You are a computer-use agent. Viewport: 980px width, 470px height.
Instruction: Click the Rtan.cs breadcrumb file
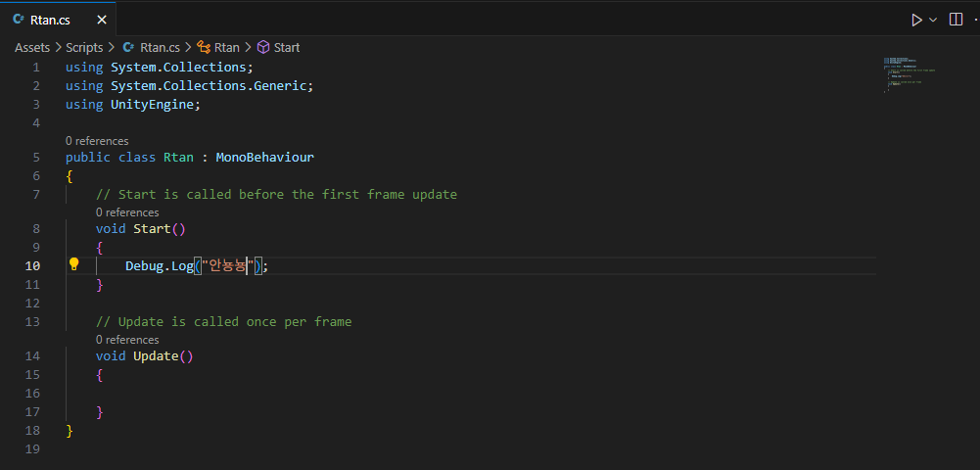coord(160,48)
